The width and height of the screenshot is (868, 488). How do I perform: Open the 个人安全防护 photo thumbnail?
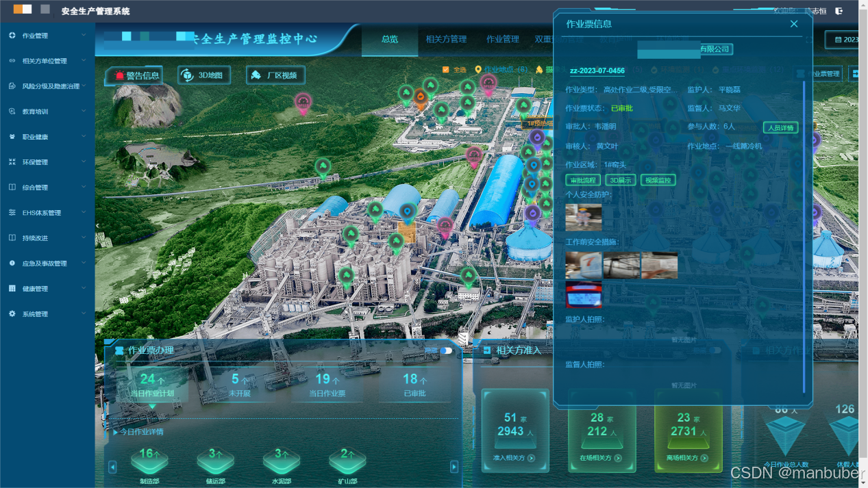pos(584,218)
